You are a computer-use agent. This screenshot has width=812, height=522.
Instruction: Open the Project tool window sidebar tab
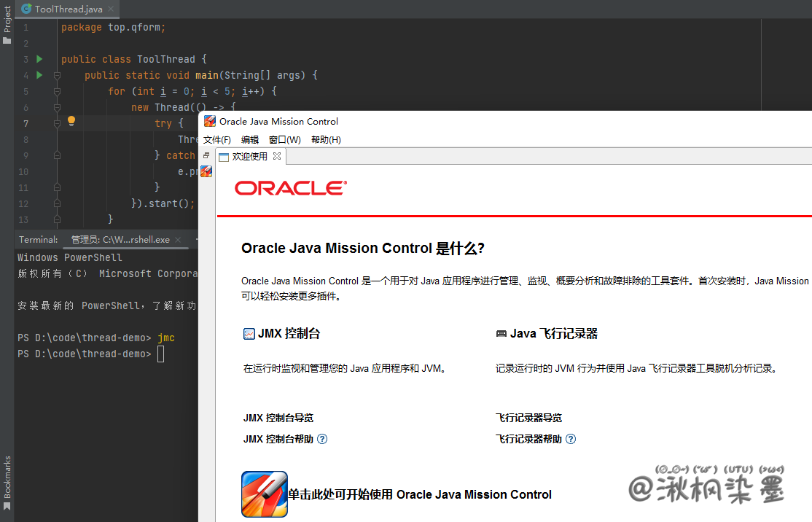(x=7, y=23)
